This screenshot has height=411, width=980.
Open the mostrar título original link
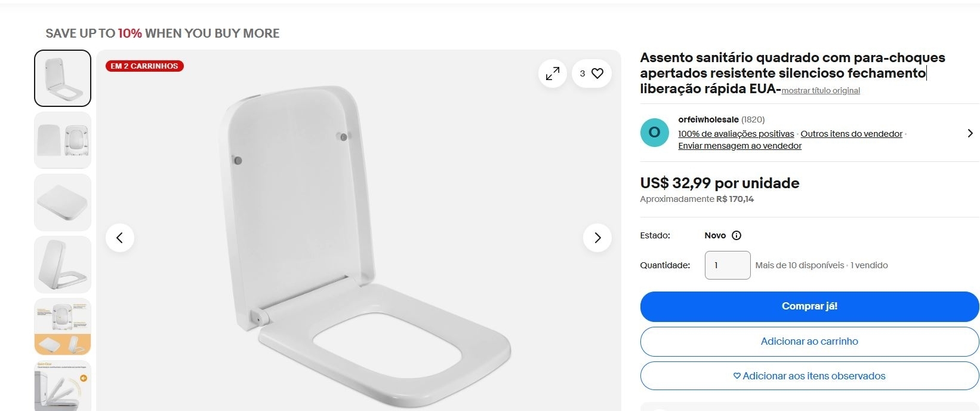pos(821,91)
